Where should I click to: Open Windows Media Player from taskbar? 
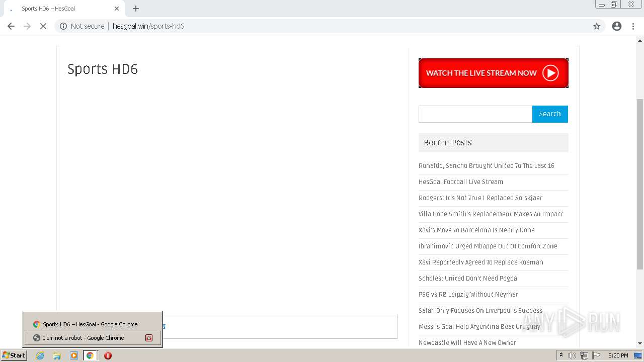coord(74,355)
